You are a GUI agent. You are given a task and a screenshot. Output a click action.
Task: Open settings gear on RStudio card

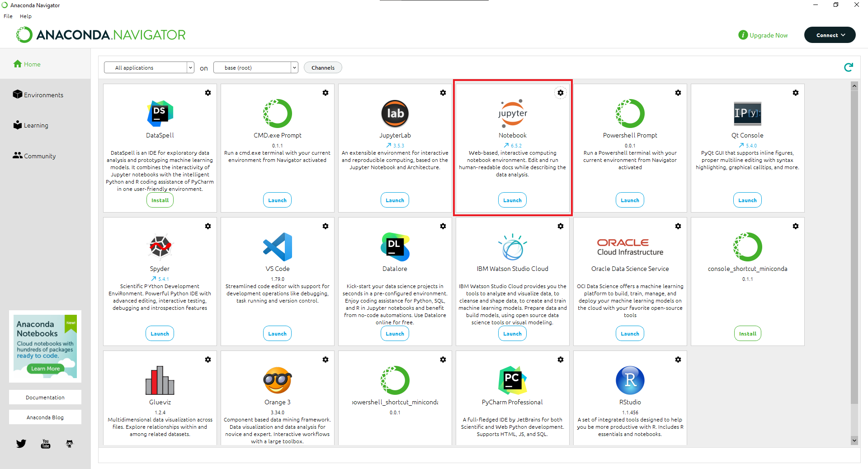coord(678,360)
